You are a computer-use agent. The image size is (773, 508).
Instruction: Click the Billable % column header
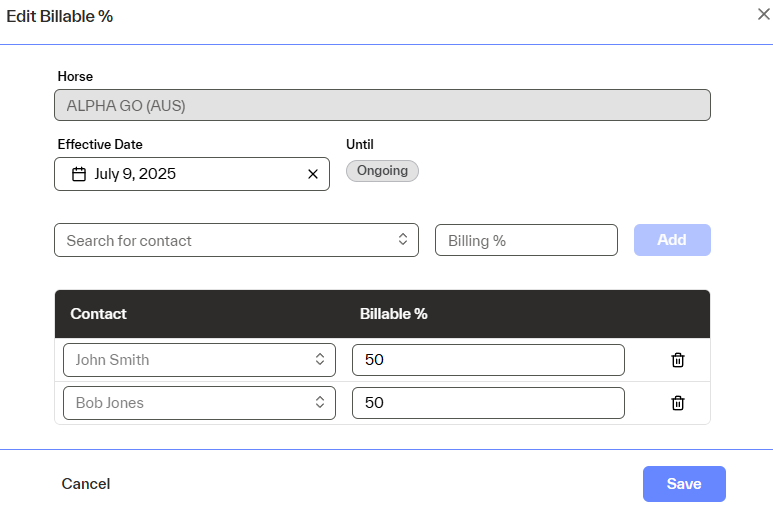[393, 314]
